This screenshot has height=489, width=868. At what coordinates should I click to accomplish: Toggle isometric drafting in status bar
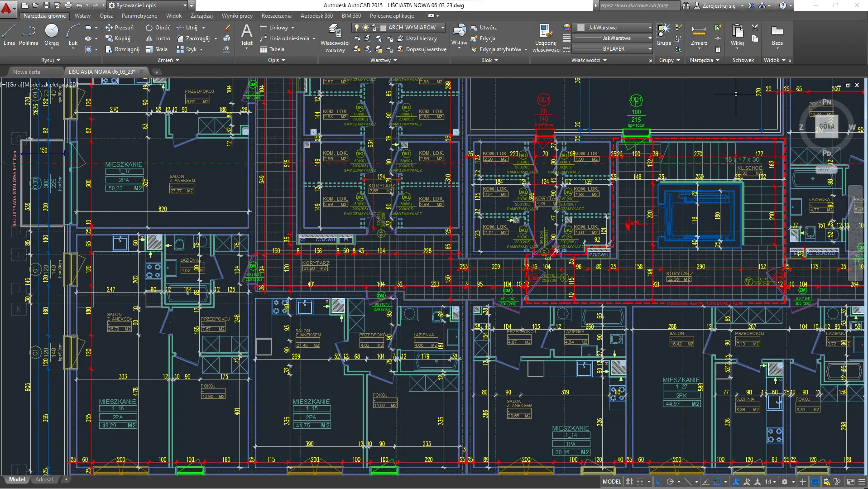click(x=688, y=482)
